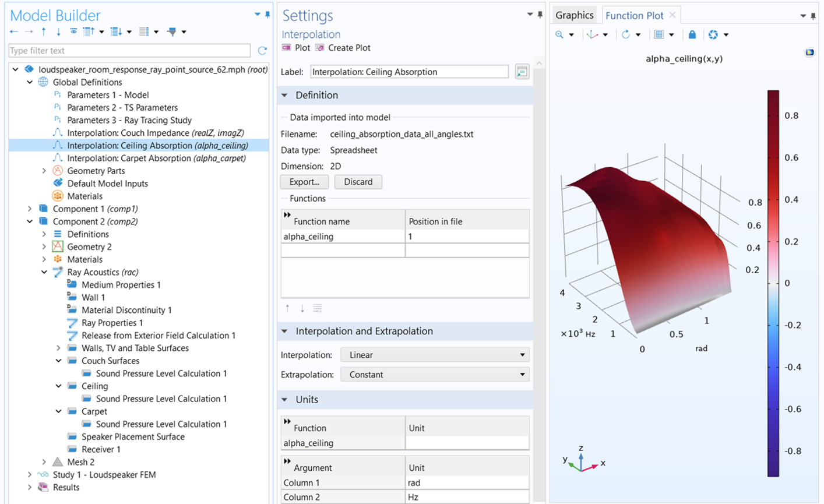Click the rotate reset view icon

tap(626, 34)
